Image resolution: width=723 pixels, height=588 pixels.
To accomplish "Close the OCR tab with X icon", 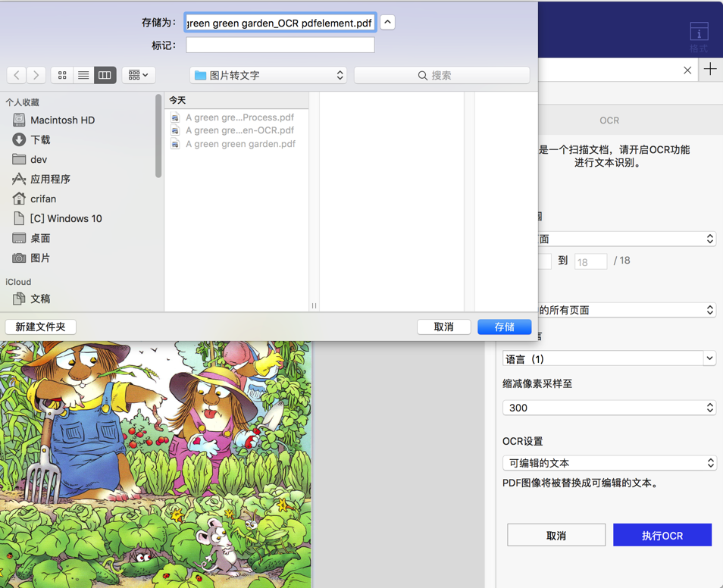I will coord(687,70).
